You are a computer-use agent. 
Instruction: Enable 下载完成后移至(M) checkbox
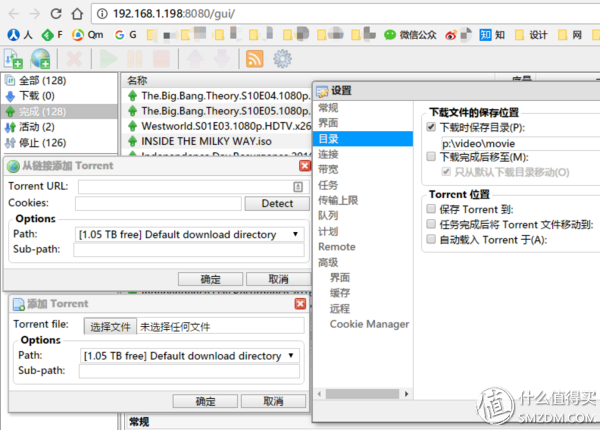[431, 156]
